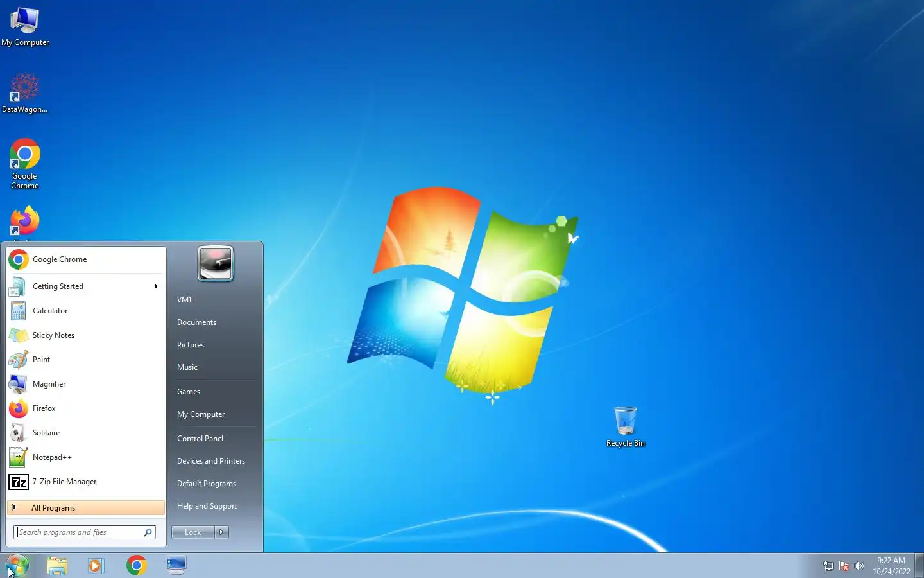This screenshot has width=924, height=578.
Task: Open Windows Media Player from the taskbar
Action: 96,566
